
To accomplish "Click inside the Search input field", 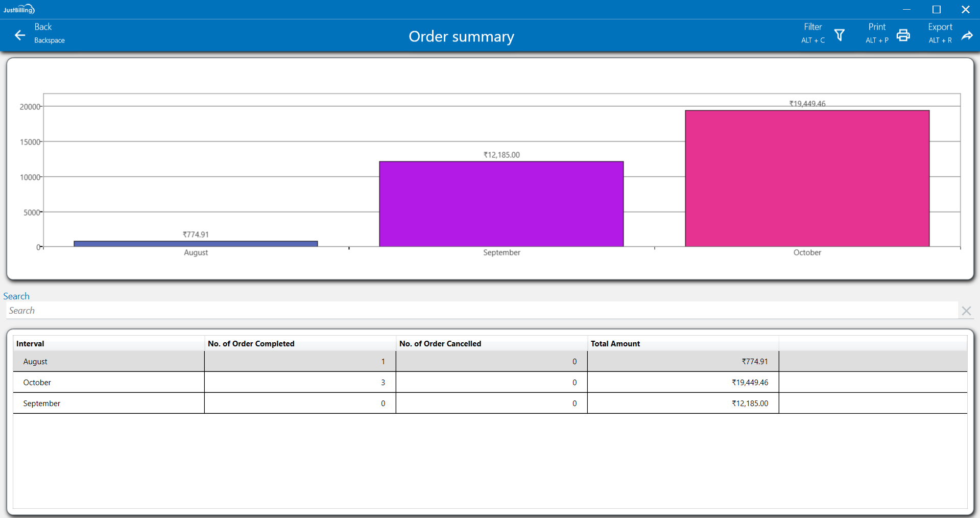I will pyautogui.click(x=480, y=311).
